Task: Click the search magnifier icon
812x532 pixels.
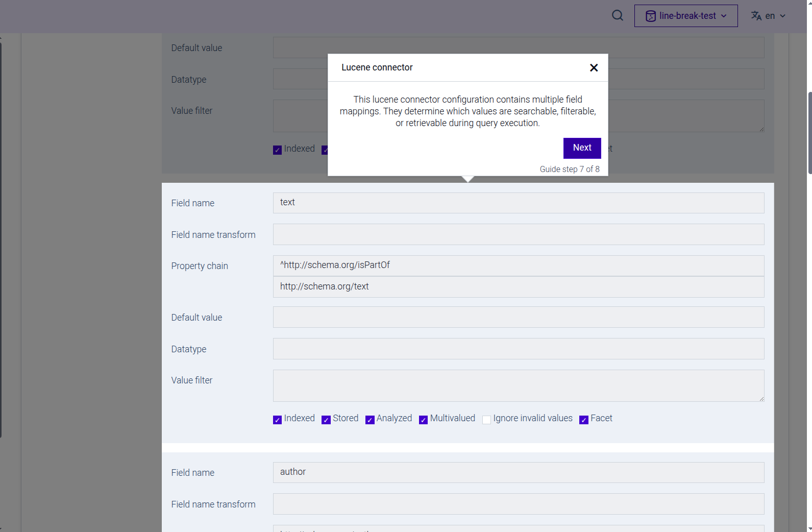Action: coord(618,15)
